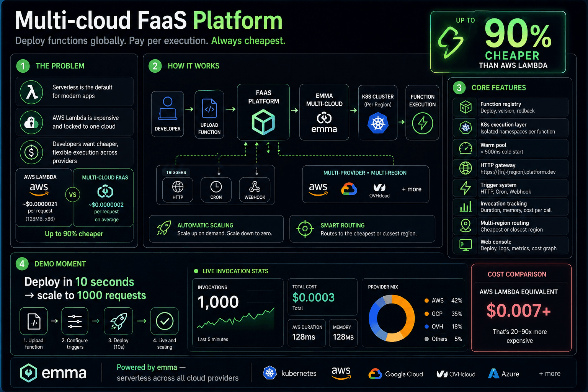Click the K8s execution layer wheel icon
The image size is (588, 392).
click(x=465, y=128)
